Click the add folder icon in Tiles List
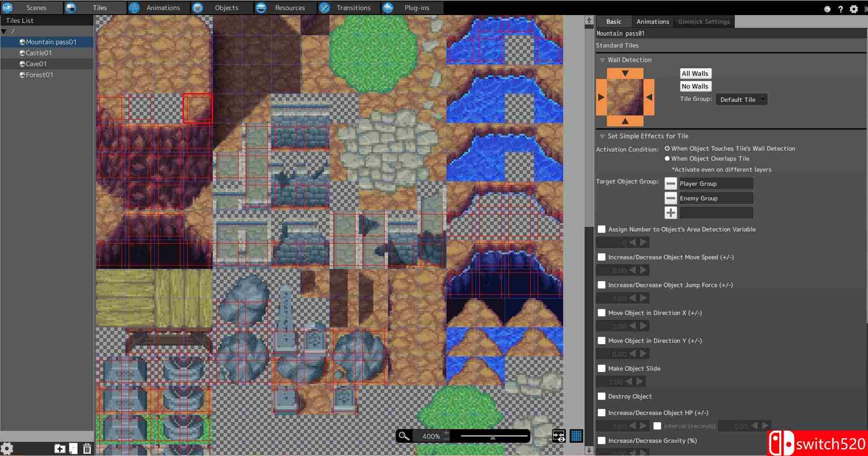 pos(59,449)
